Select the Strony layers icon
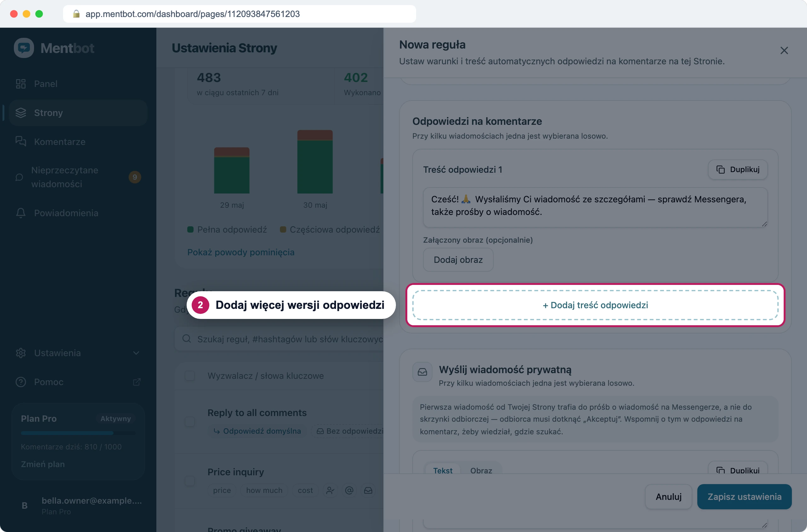807x532 pixels. pyautogui.click(x=21, y=113)
